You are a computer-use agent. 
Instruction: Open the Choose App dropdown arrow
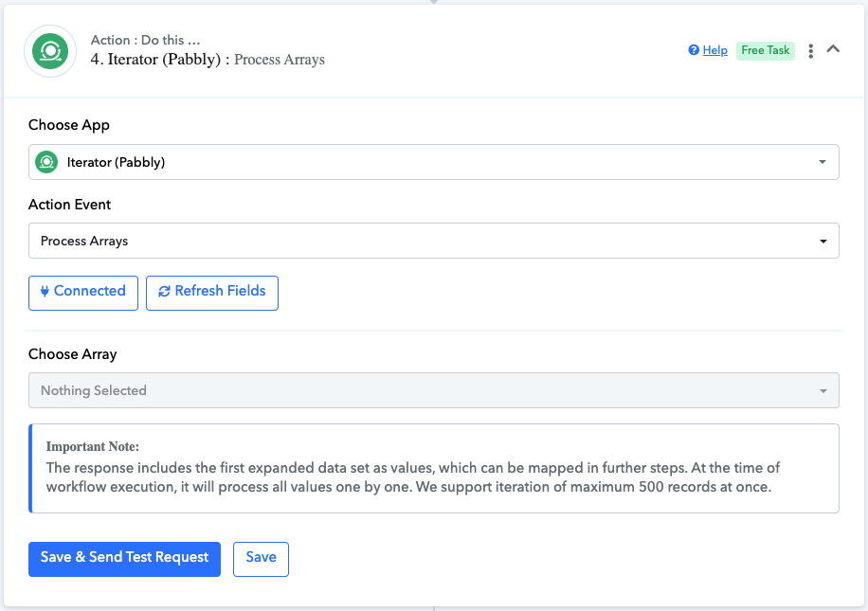tap(823, 162)
